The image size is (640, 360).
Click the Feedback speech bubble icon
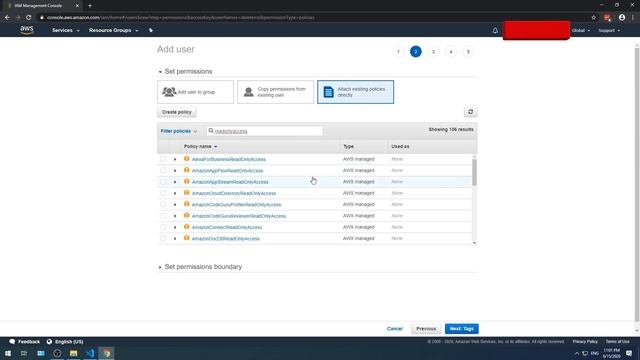[x=12, y=342]
